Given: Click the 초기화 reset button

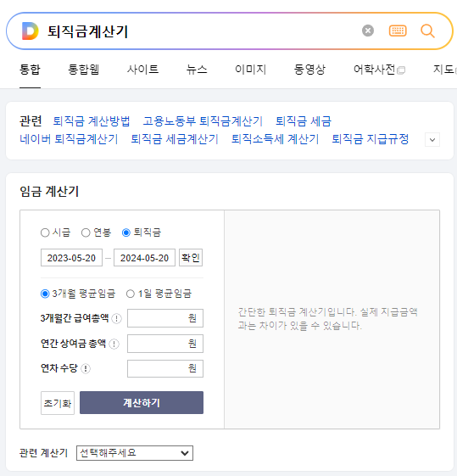Looking at the screenshot, I should pyautogui.click(x=58, y=403).
